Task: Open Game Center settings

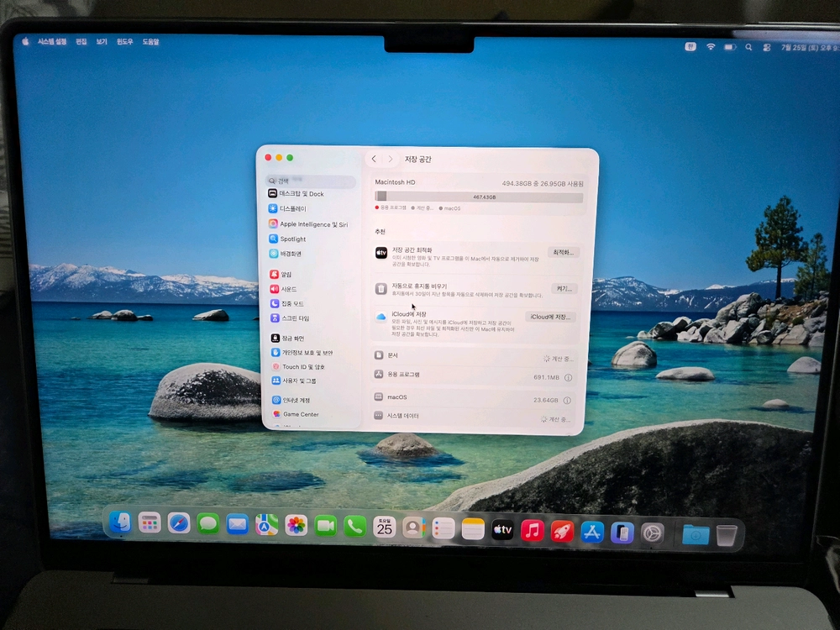Action: pos(296,414)
